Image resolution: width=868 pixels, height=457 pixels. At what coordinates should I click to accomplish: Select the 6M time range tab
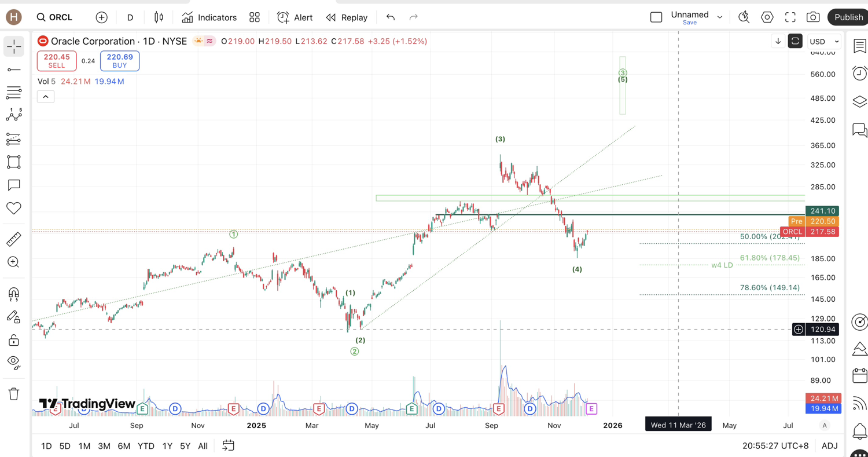coord(124,446)
